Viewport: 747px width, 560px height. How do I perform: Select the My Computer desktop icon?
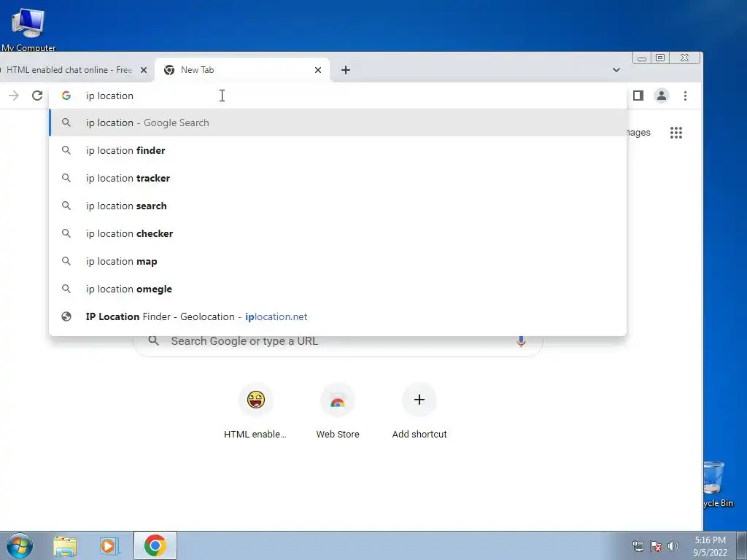point(28,28)
